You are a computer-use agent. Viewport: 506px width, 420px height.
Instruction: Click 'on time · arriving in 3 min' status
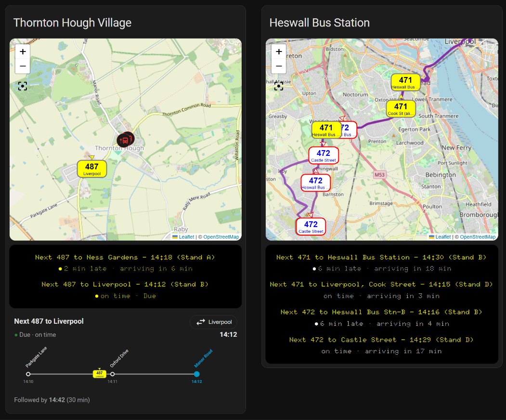(x=381, y=296)
